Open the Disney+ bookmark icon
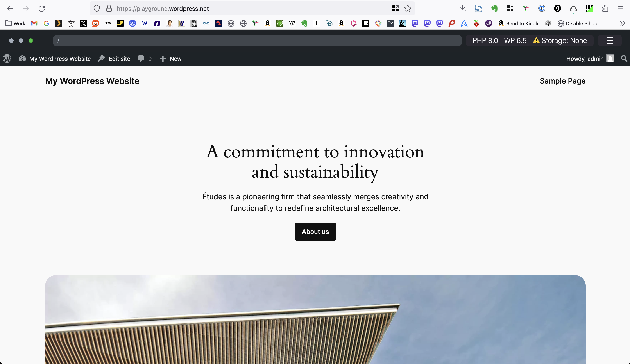This screenshot has height=364, width=630. point(329,23)
